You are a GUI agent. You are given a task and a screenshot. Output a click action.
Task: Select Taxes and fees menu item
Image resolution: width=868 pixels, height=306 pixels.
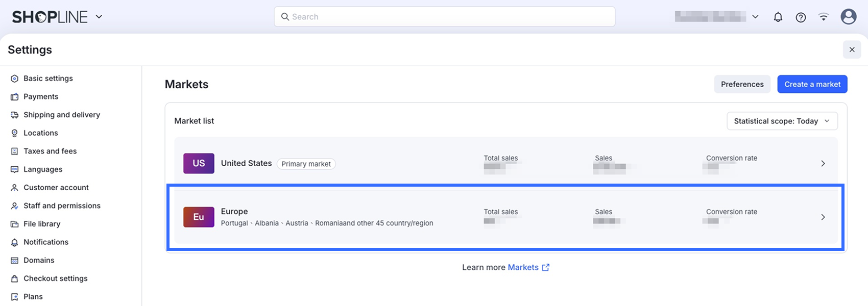[x=50, y=151]
